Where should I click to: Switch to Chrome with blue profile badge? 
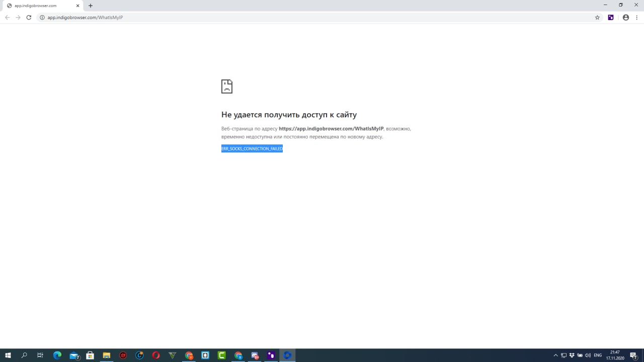[238, 355]
